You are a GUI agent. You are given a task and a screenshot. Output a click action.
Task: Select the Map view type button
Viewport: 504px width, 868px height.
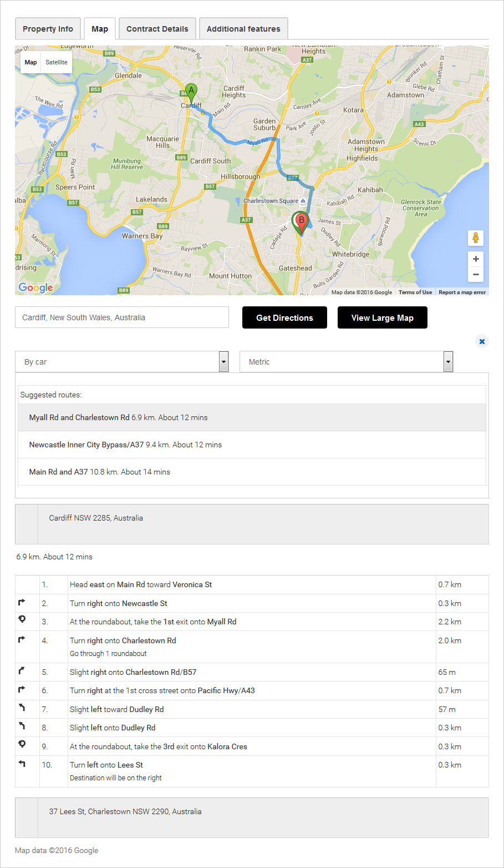coord(31,62)
